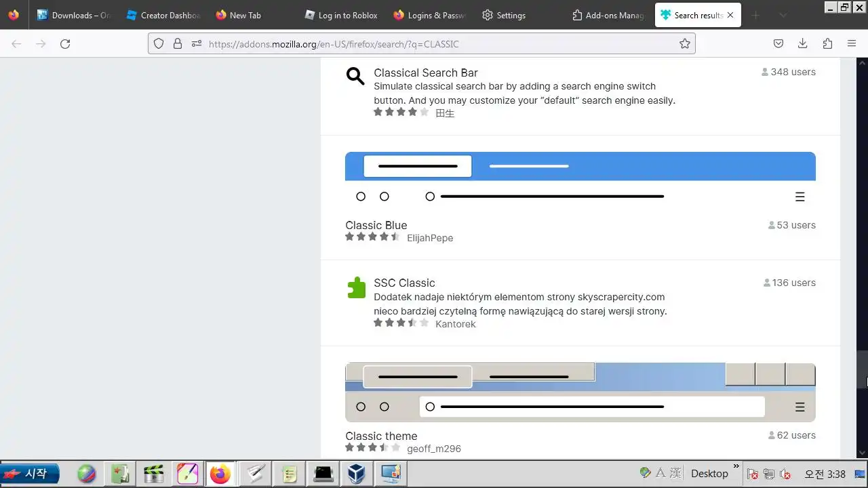Click the scrollbar down arrow
868x488 pixels.
click(x=863, y=453)
